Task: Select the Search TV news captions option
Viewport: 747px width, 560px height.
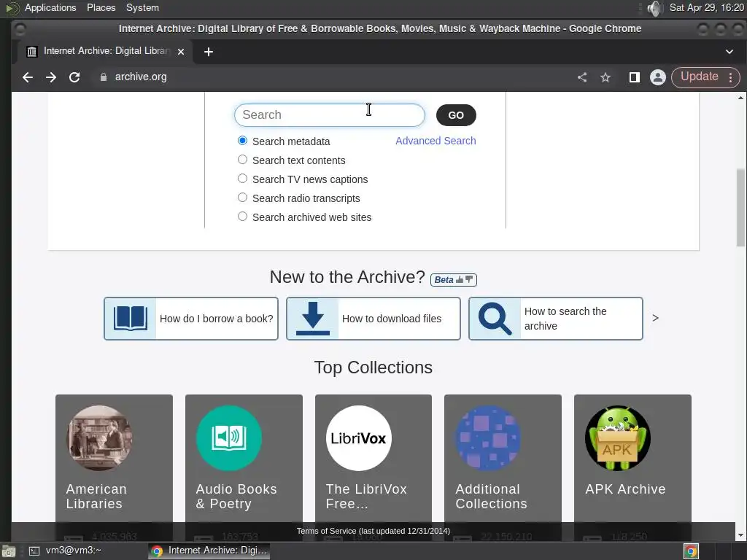Action: 242,179
